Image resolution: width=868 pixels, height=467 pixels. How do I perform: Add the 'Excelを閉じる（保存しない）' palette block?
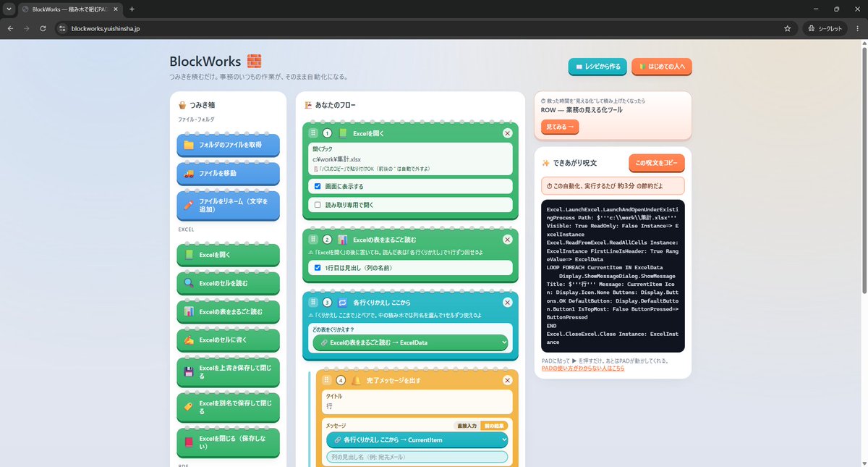229,442
